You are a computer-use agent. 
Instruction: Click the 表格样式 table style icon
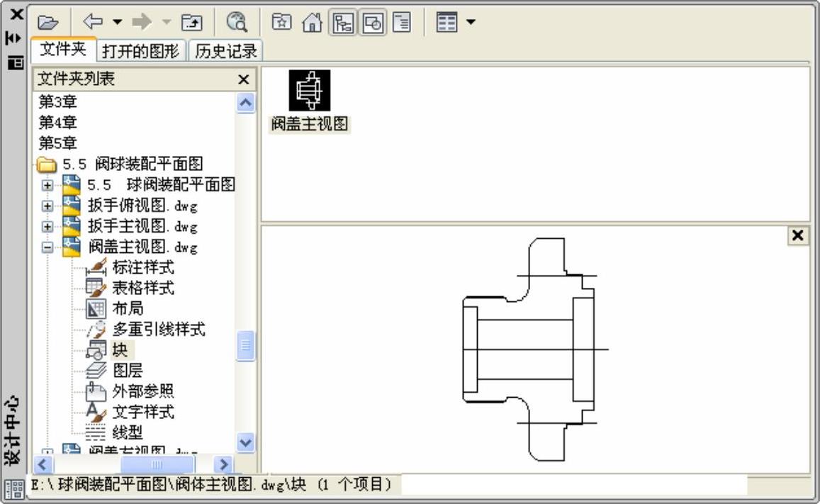pos(96,288)
